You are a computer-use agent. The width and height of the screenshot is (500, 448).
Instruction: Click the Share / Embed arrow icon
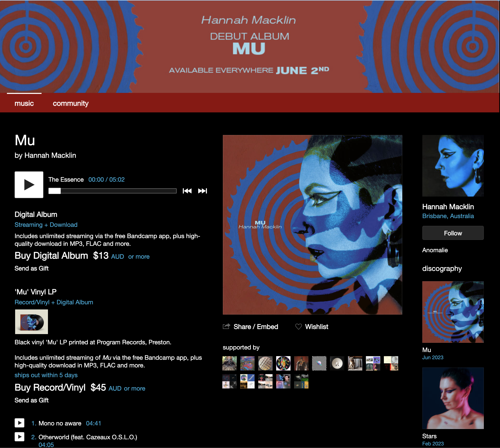[226, 326]
